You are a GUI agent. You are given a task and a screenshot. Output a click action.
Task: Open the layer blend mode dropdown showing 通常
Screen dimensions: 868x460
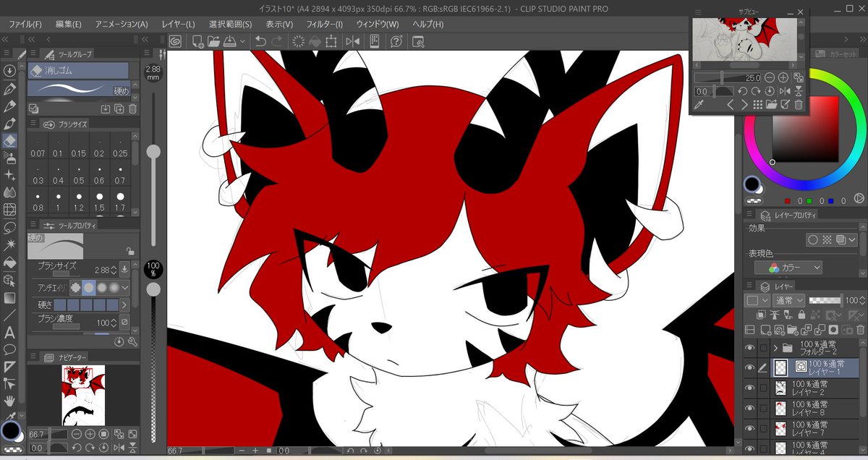point(788,300)
